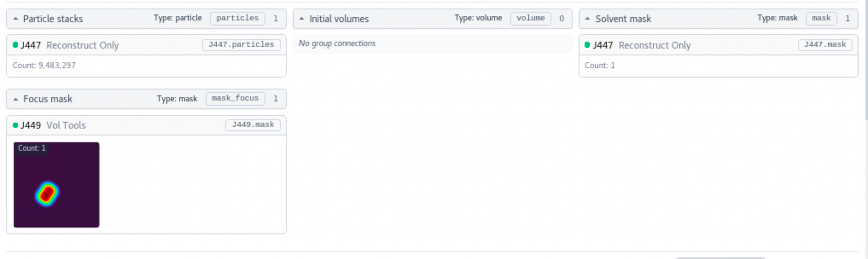Select the J447.mask output tag
The width and height of the screenshot is (868, 259).
click(825, 45)
